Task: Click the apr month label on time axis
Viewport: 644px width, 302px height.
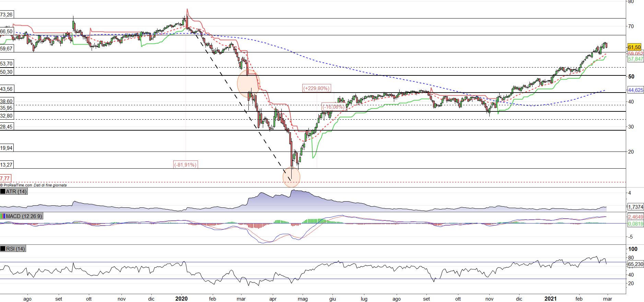Action: click(273, 299)
